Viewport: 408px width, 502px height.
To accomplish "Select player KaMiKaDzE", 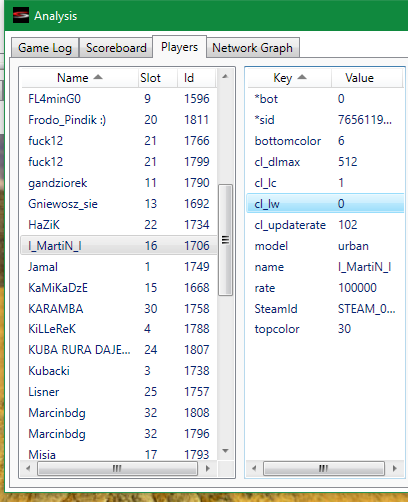I will click(119, 288).
